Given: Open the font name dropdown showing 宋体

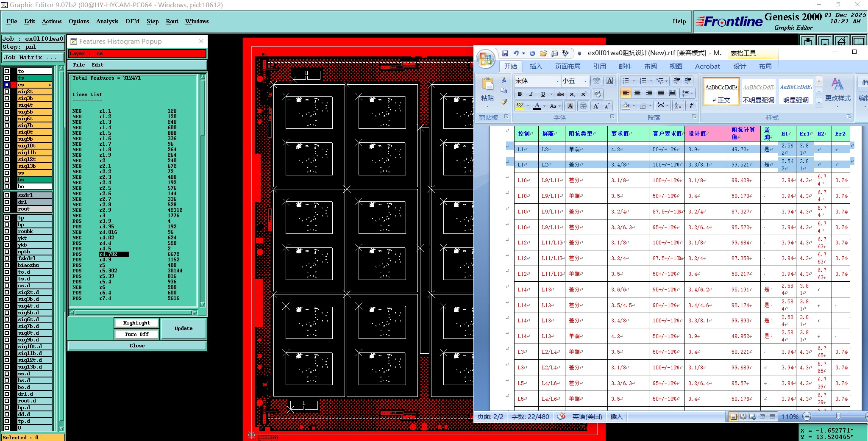Looking at the screenshot, I should pyautogui.click(x=557, y=81).
